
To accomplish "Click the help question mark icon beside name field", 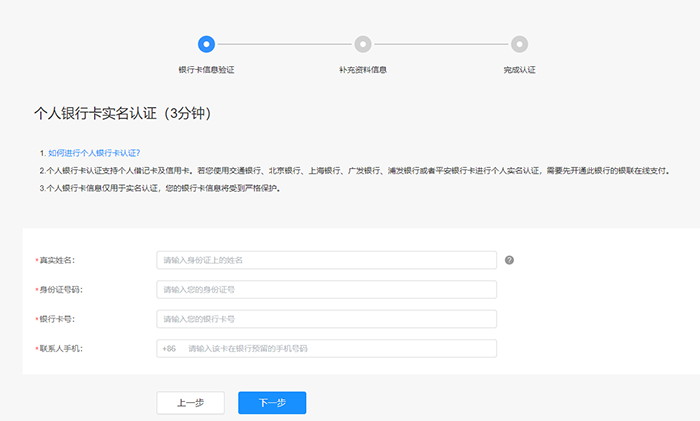I will coord(509,260).
